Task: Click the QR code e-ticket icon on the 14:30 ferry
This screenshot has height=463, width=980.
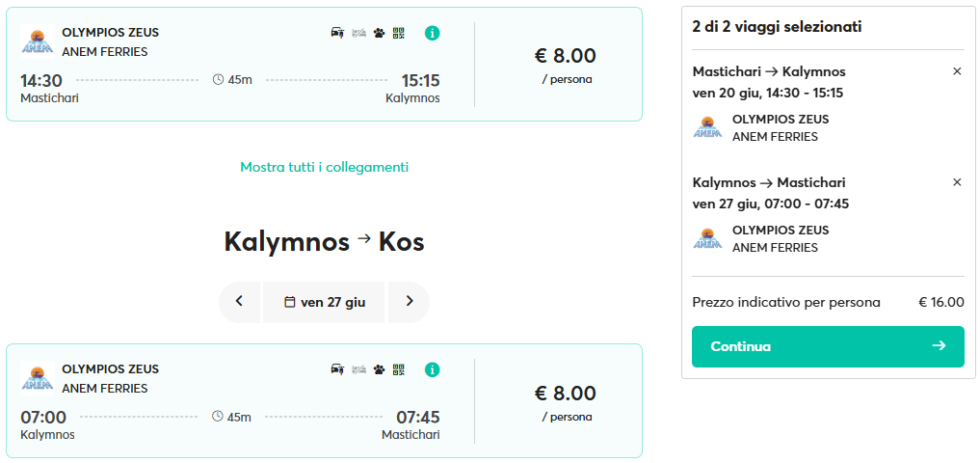Action: point(399,33)
